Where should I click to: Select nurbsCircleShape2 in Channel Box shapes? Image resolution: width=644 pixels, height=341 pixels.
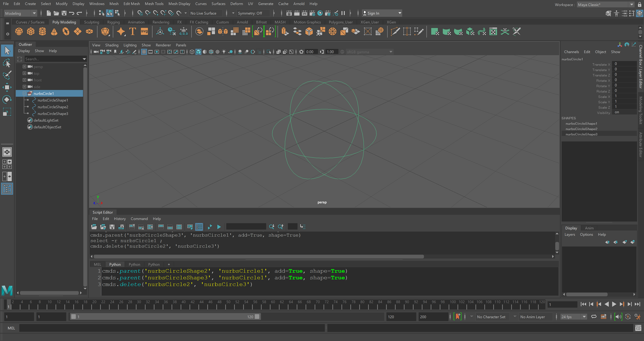pos(581,129)
